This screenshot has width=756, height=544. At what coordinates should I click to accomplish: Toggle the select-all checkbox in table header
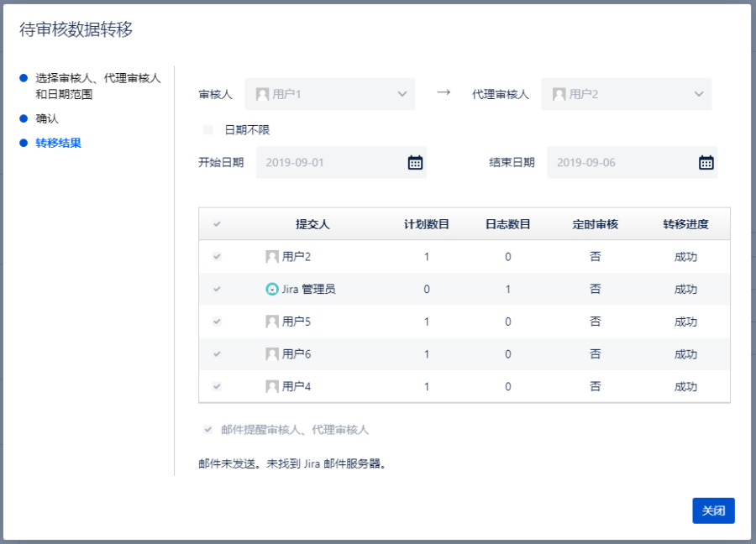pyautogui.click(x=217, y=224)
